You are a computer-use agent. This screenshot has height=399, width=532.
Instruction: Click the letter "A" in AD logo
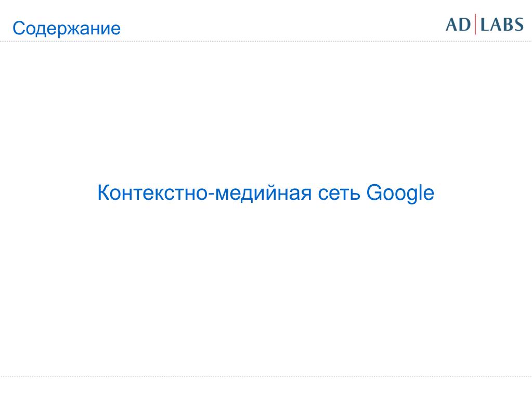pos(451,25)
